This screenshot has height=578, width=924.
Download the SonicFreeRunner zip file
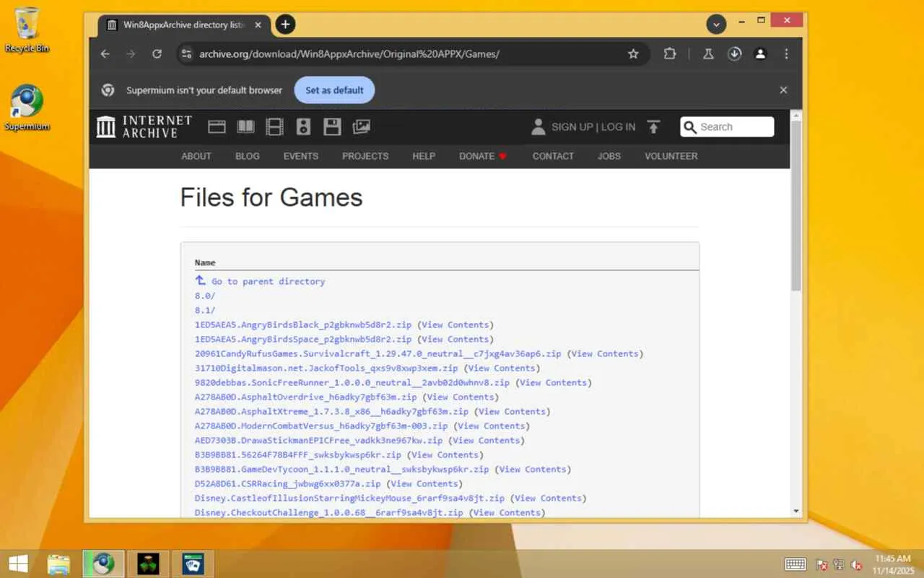point(352,382)
